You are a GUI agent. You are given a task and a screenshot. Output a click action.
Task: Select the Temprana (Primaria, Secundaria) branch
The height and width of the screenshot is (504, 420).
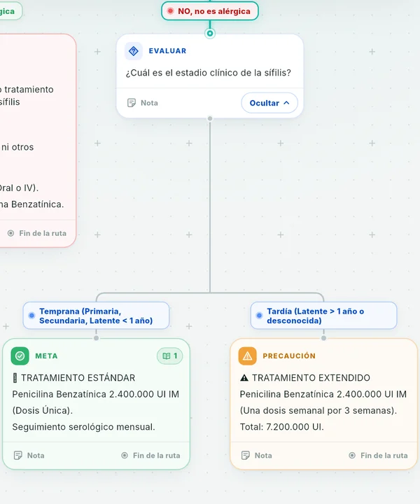coord(96,316)
